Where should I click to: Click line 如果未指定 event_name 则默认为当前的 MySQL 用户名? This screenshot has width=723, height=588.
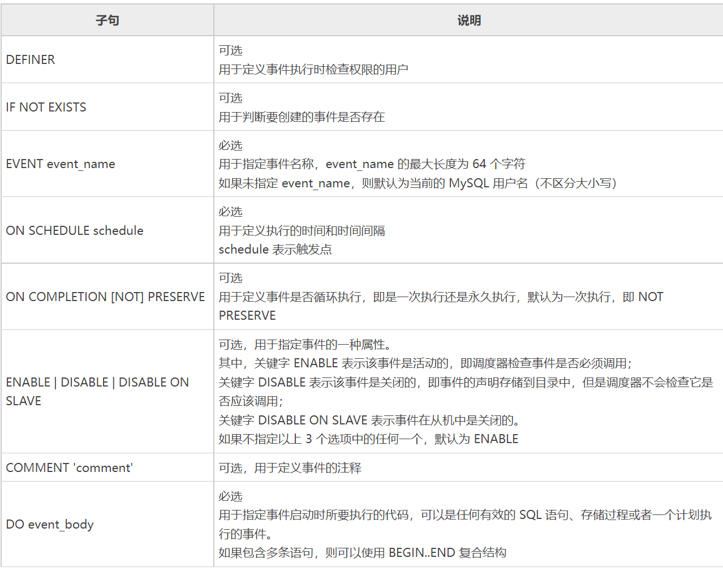pos(418,183)
